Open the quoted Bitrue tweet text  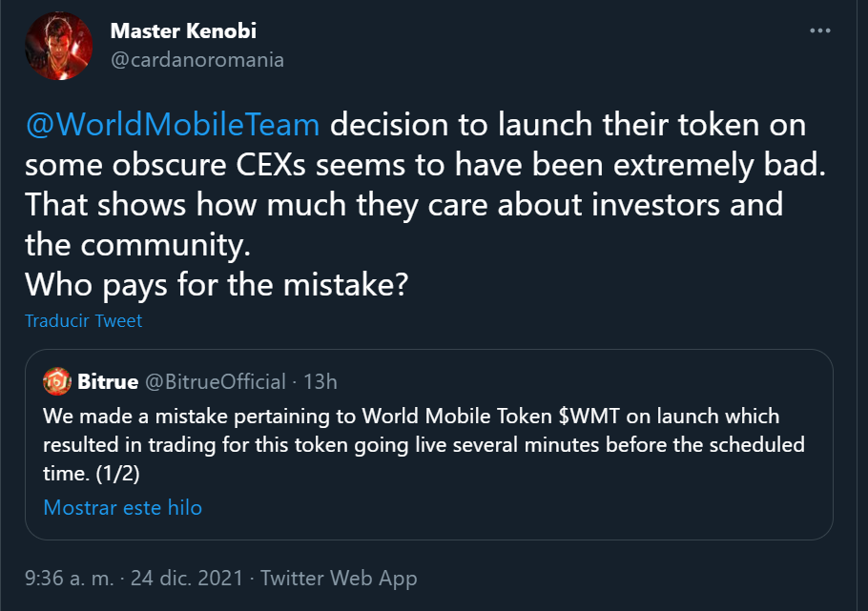(424, 444)
